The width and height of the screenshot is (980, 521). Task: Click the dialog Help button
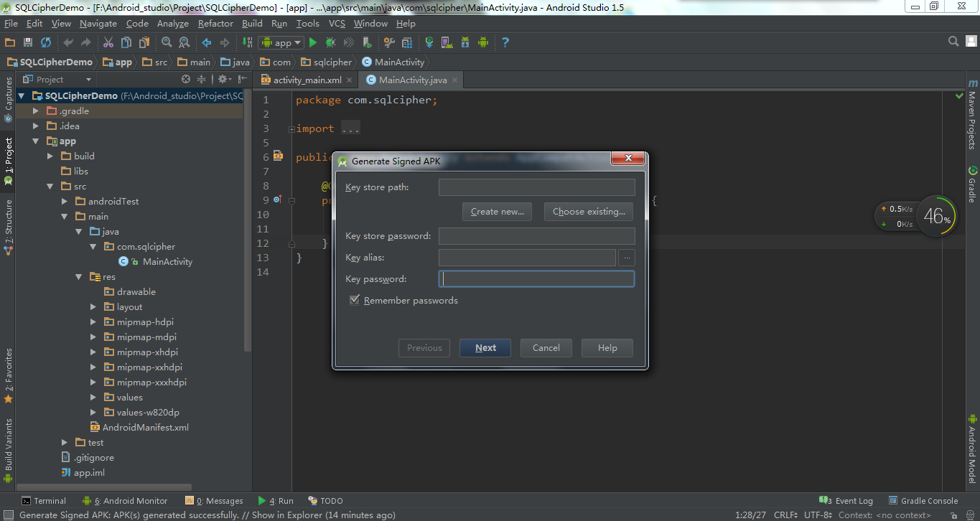click(607, 348)
